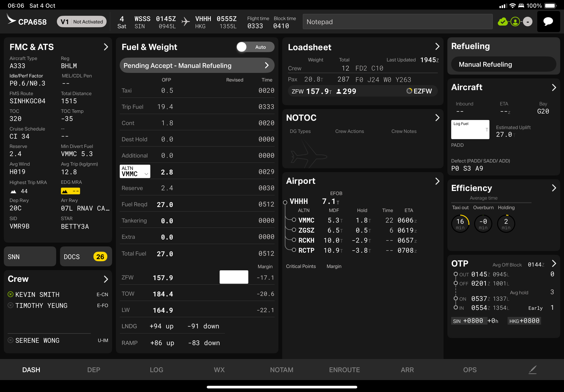
Task: Expand the OTP panel
Action: (554, 263)
